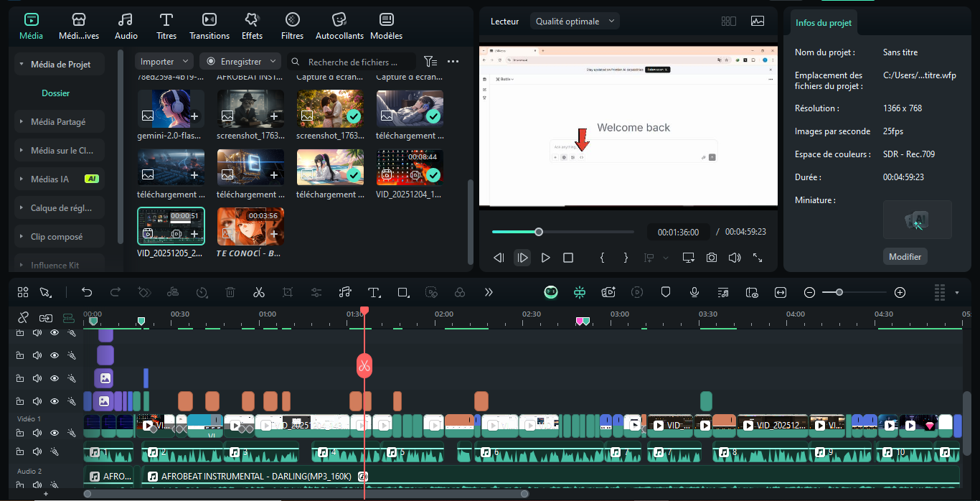This screenshot has height=501, width=980.
Task: Take a snapshot with the camera icon
Action: click(711, 258)
